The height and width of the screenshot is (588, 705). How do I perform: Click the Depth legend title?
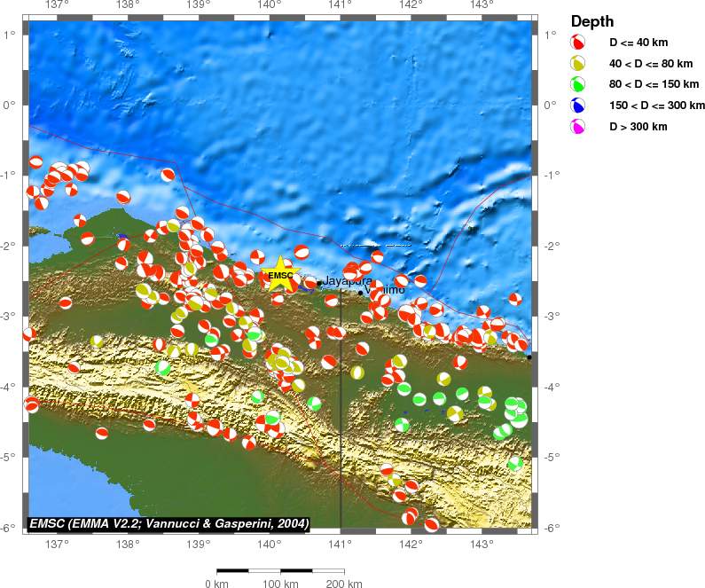[x=592, y=21]
